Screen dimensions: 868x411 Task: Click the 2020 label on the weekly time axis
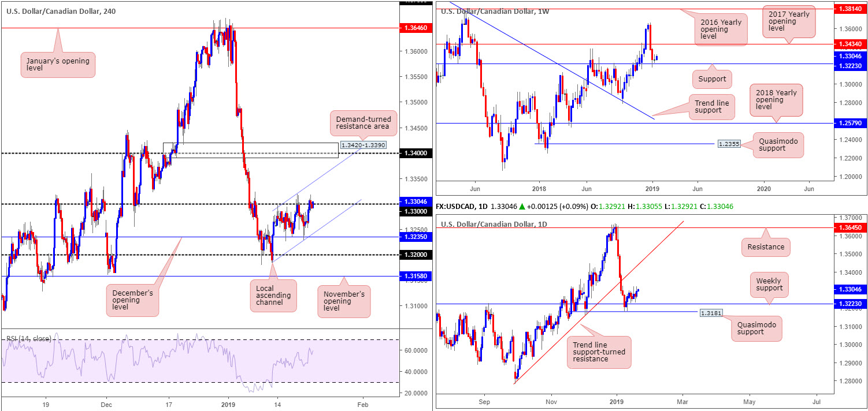click(x=764, y=188)
